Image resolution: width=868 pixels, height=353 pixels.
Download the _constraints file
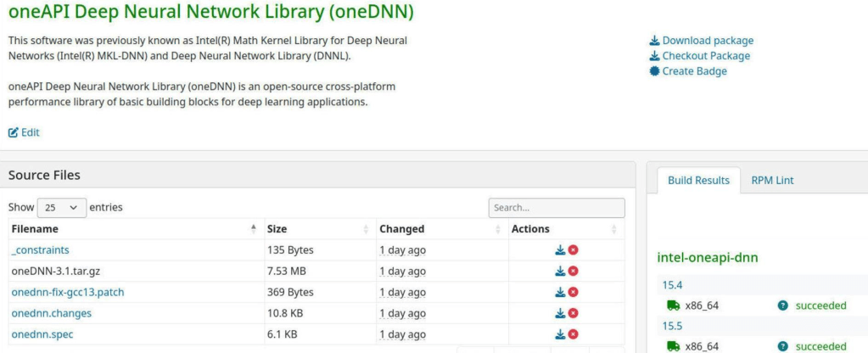[560, 250]
